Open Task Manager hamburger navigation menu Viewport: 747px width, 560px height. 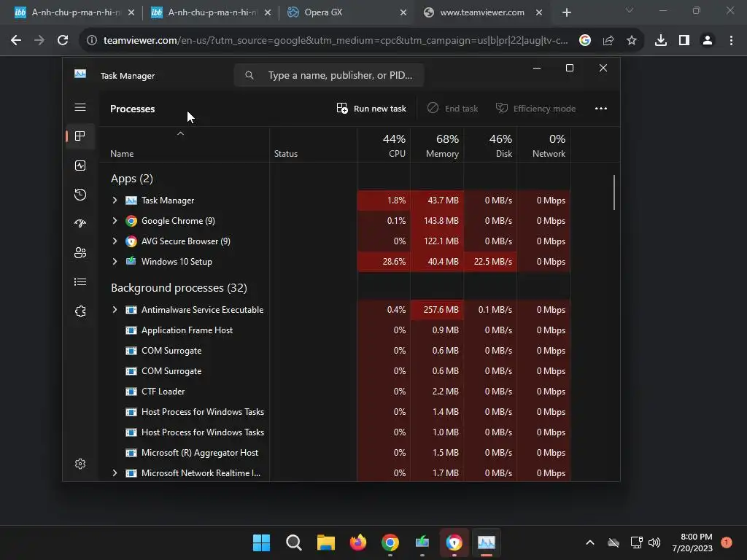pos(80,108)
